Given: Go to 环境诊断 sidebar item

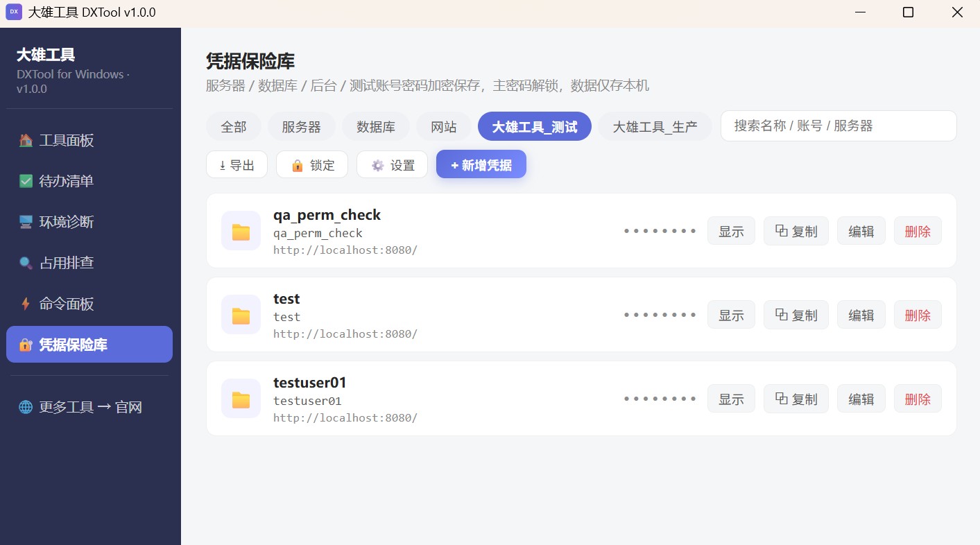Looking at the screenshot, I should (x=89, y=222).
